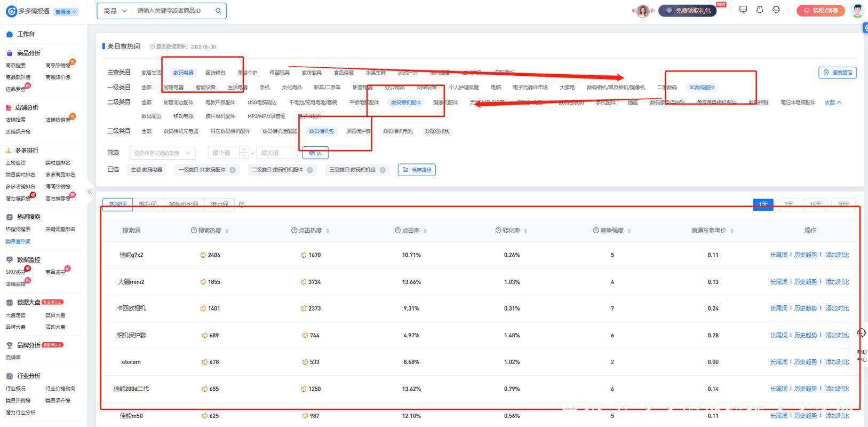Click the 最小值 input field
868x427 pixels.
[225, 153]
